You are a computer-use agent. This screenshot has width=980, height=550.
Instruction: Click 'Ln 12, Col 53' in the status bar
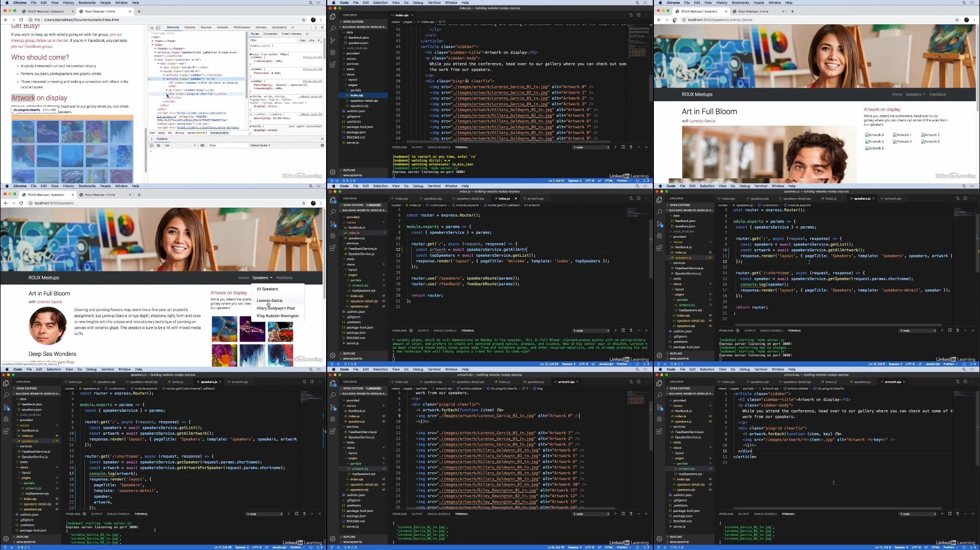click(x=549, y=364)
